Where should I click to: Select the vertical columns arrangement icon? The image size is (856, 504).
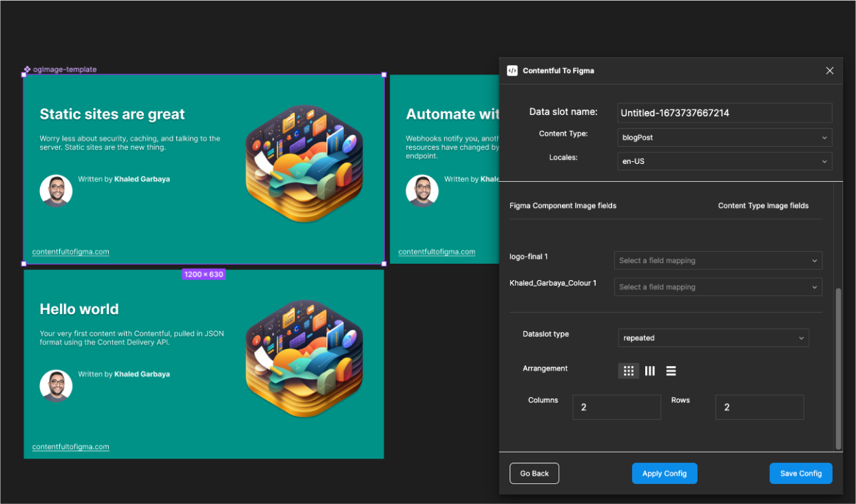click(649, 370)
